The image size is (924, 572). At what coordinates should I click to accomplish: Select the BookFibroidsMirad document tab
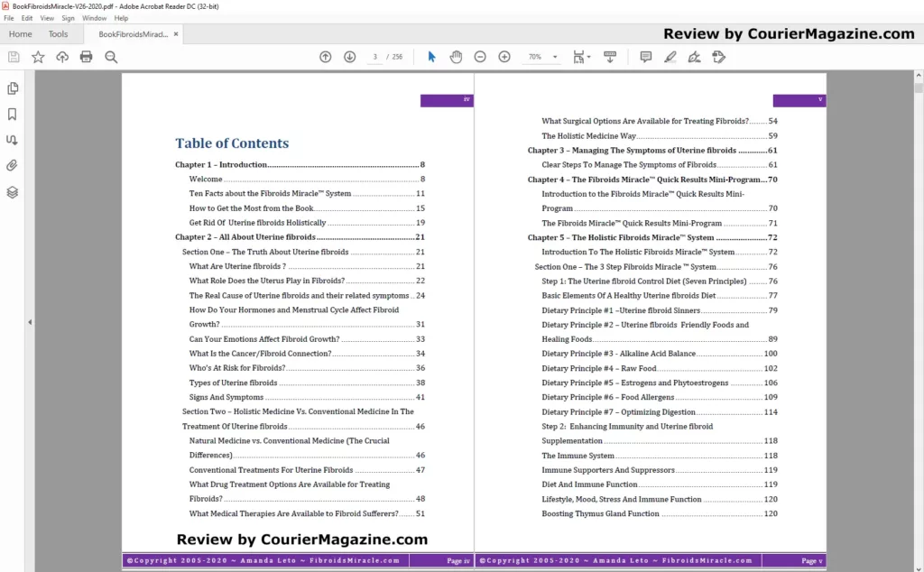pyautogui.click(x=133, y=34)
